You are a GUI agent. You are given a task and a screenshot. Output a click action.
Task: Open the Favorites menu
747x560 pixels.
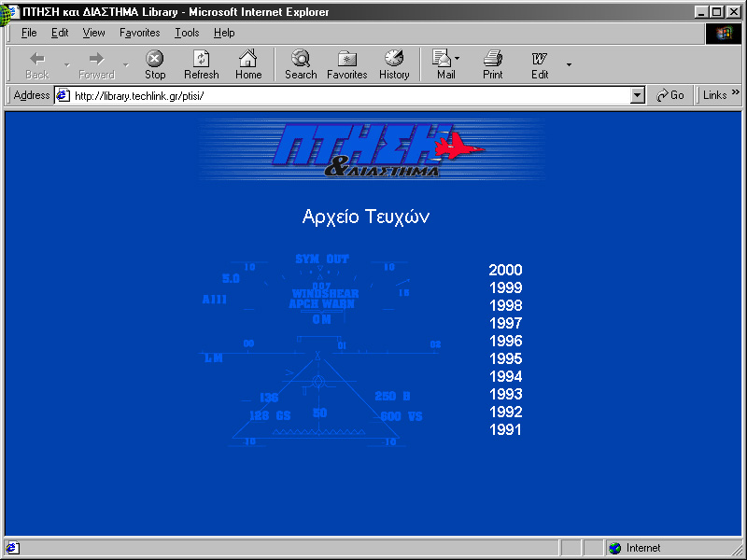[139, 33]
